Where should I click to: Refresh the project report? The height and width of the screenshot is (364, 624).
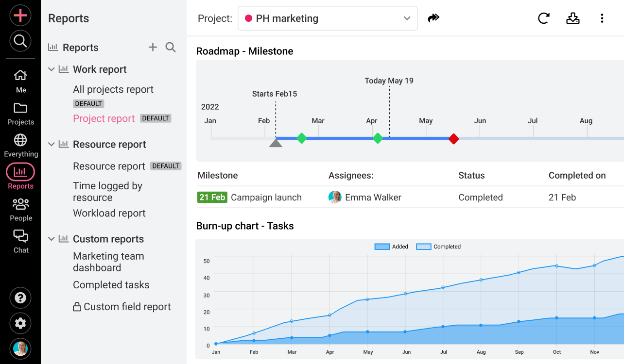point(543,18)
